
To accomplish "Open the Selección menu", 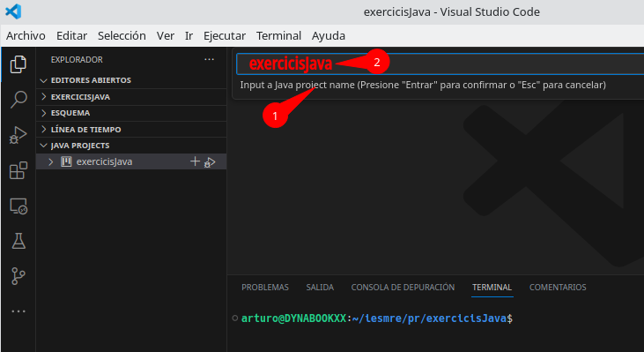I will pyautogui.click(x=122, y=36).
